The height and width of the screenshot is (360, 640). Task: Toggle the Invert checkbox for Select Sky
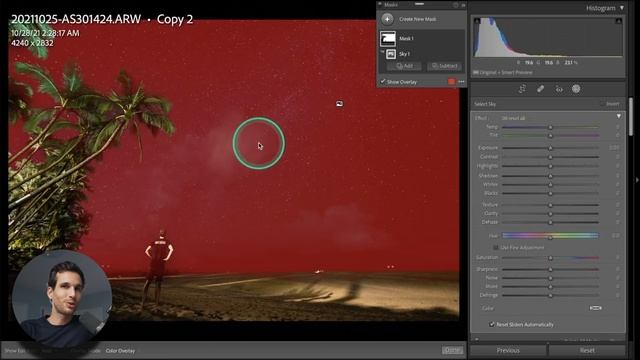point(602,104)
